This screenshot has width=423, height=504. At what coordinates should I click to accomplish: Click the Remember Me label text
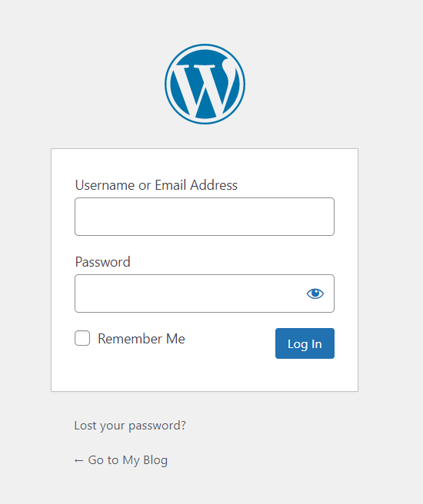click(x=142, y=339)
